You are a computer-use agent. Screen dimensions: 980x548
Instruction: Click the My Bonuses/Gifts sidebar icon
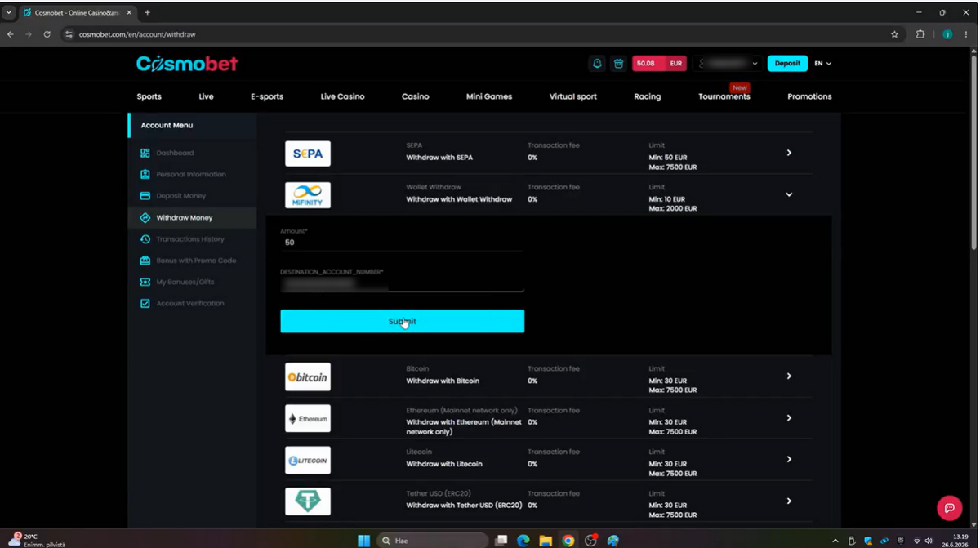pyautogui.click(x=145, y=282)
